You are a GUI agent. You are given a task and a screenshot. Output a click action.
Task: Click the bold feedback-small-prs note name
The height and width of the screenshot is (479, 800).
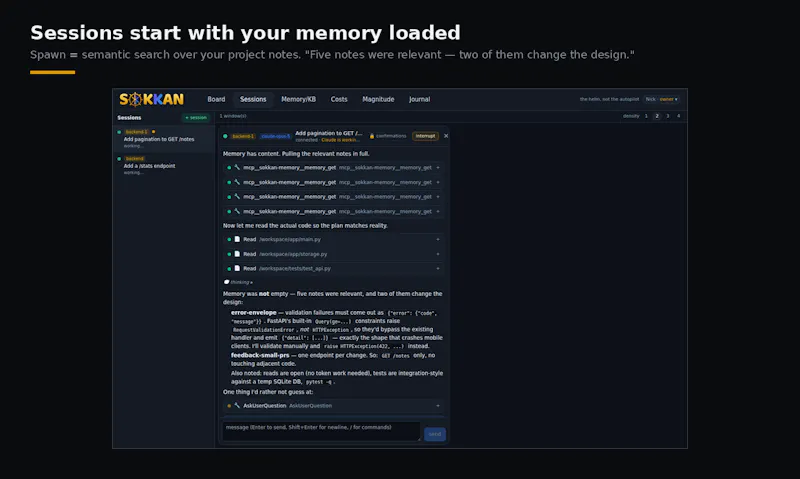(x=260, y=356)
